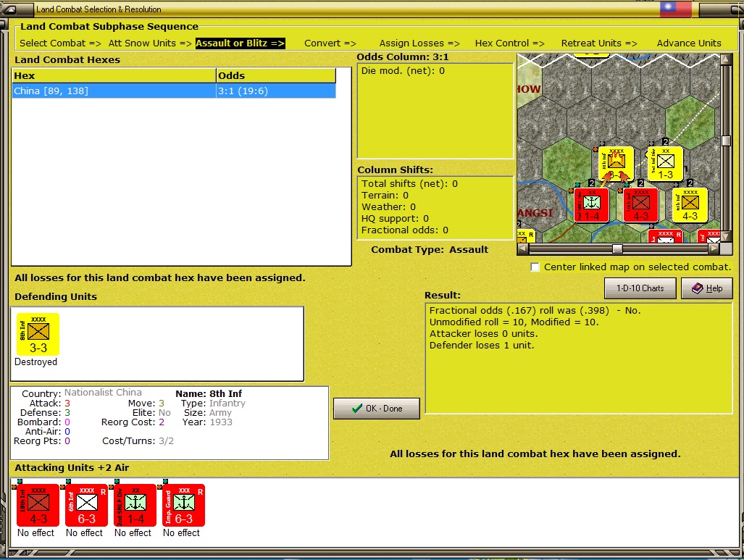This screenshot has height=560, width=744.
Task: Select the 2nd SNLF Div 1-4 attacking counter
Action: 135,506
